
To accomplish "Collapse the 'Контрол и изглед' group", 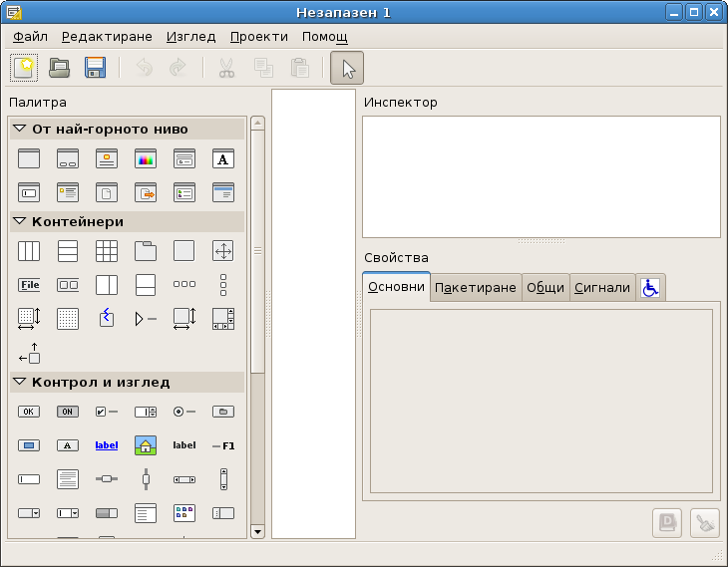I will coord(19,382).
